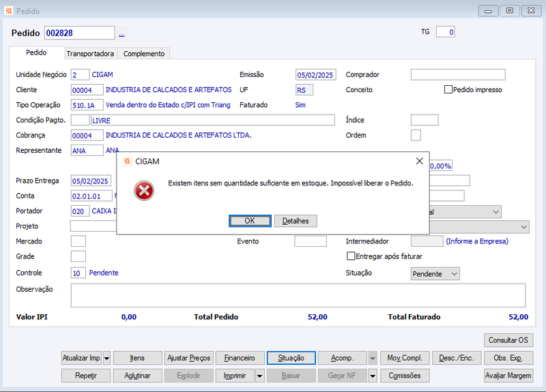Click the Tipo Operação field 510.1A

[x=87, y=105]
